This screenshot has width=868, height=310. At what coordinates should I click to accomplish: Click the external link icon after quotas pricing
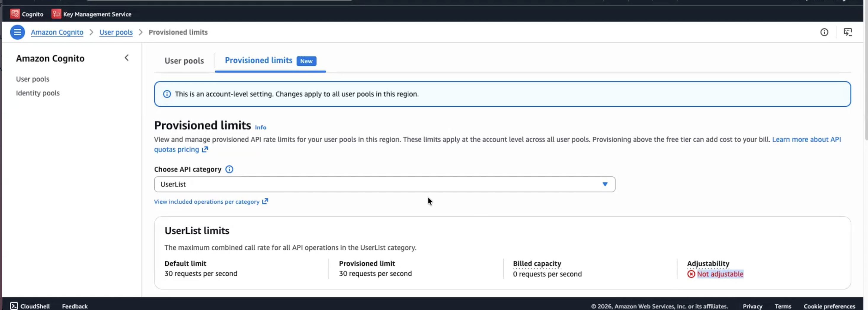(205, 150)
